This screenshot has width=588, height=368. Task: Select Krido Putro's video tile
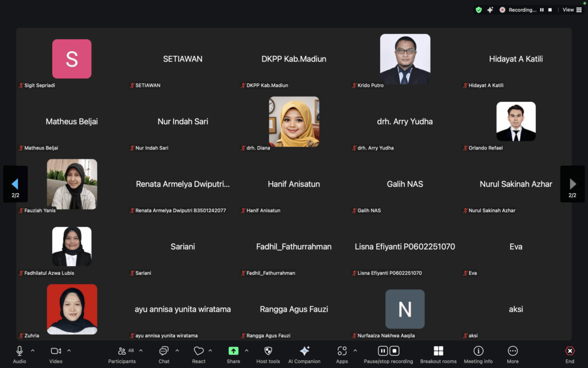coord(405,59)
